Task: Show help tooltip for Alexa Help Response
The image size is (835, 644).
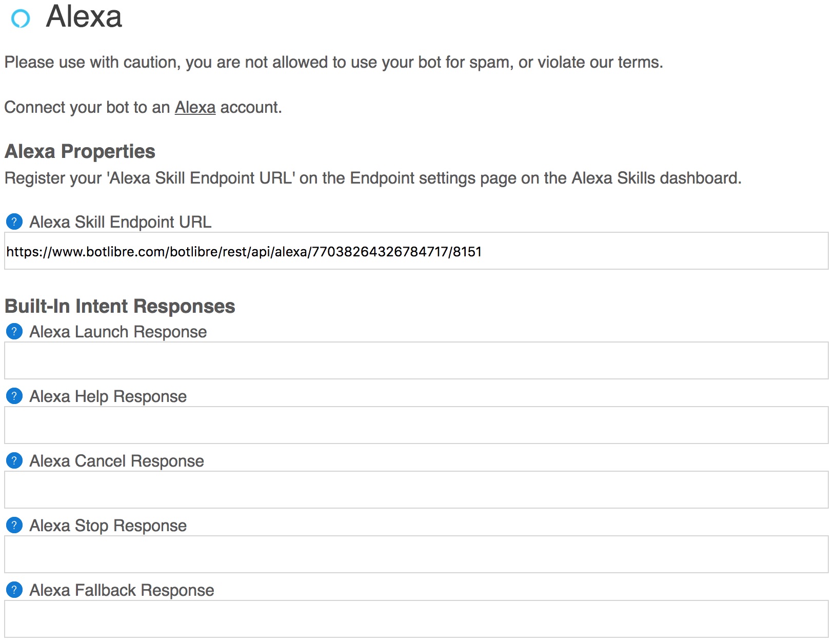Action: tap(14, 396)
